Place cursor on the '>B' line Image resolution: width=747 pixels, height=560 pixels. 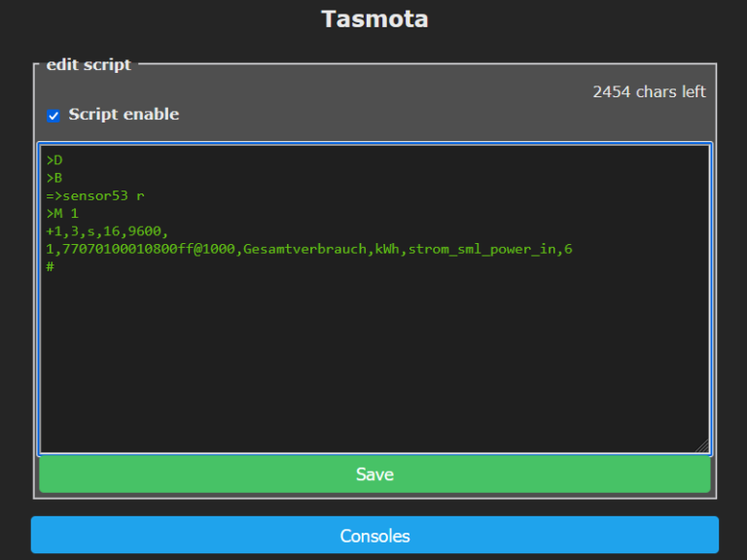(54, 178)
